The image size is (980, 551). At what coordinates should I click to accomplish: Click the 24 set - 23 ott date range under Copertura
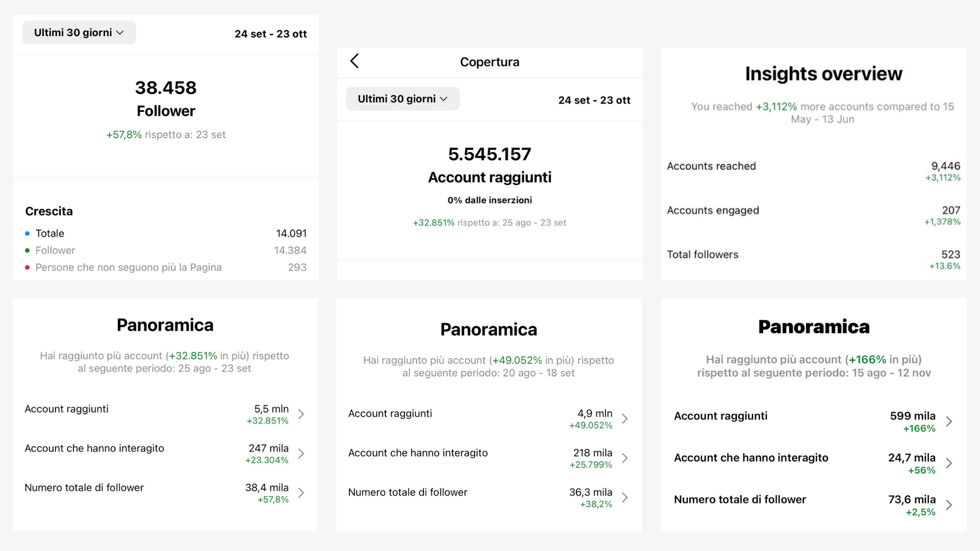(x=594, y=100)
